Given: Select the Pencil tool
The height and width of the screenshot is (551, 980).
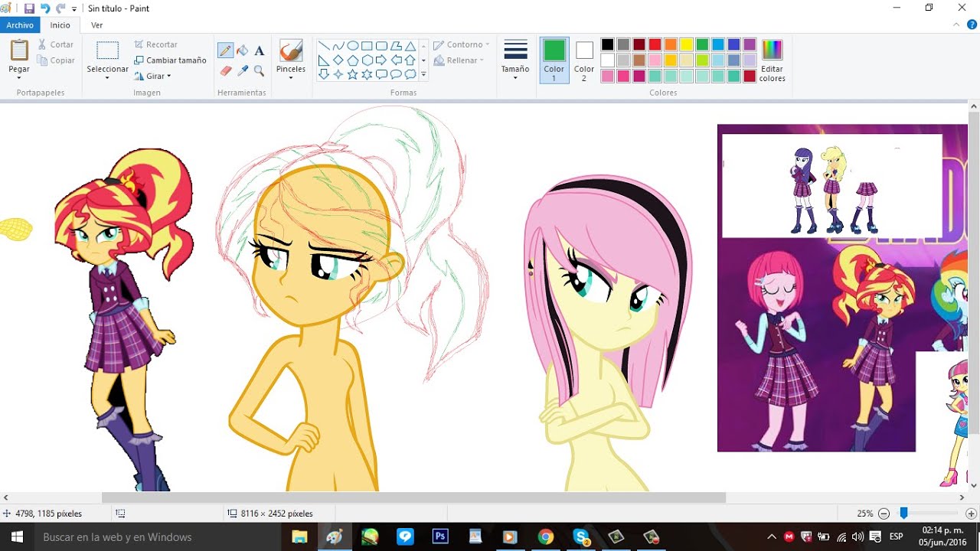Looking at the screenshot, I should click(x=225, y=51).
